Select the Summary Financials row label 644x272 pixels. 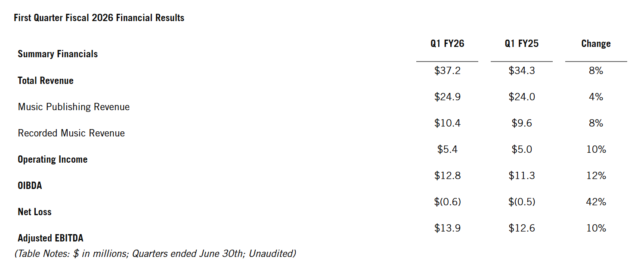(58, 54)
